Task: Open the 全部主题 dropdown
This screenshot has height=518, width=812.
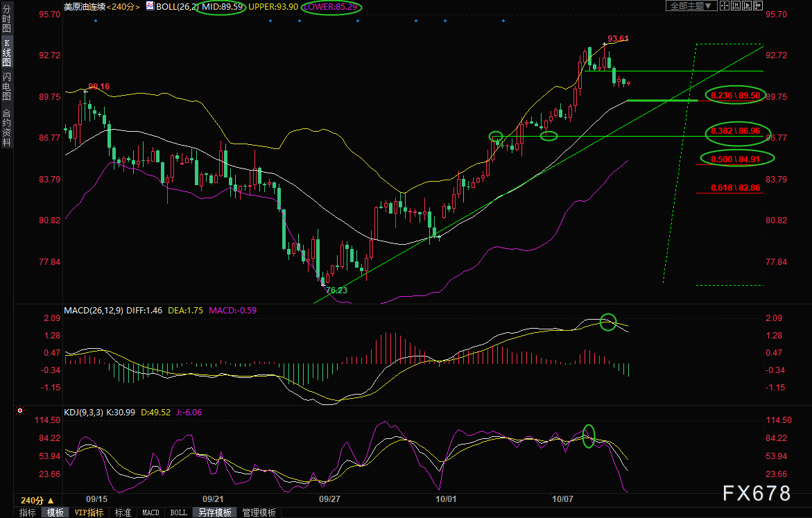Action: click(x=691, y=6)
